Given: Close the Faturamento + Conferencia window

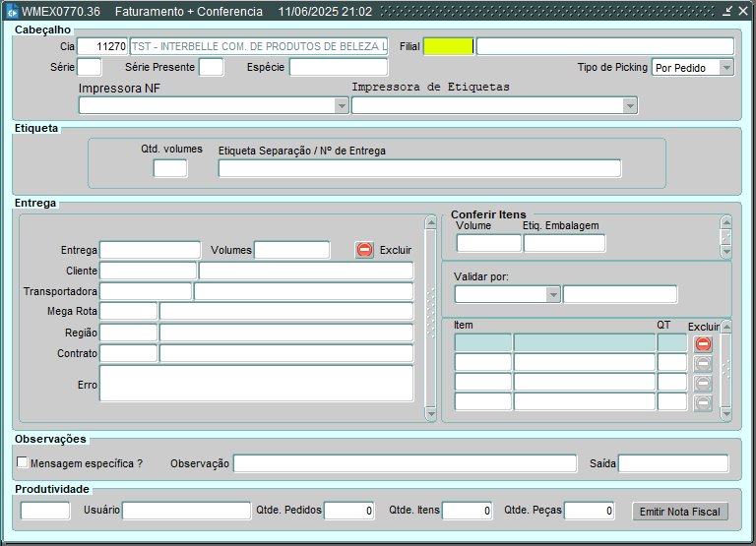Looking at the screenshot, I should (x=743, y=11).
